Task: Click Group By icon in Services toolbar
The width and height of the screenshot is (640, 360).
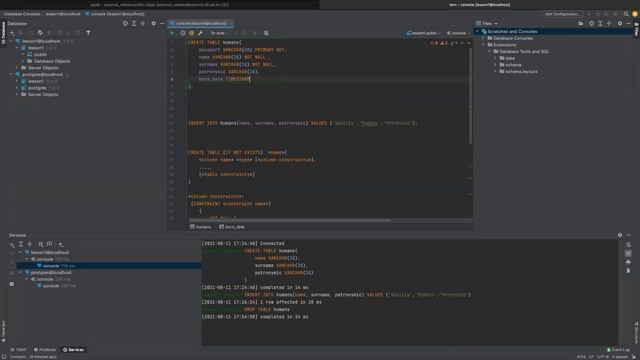Action: point(41,244)
